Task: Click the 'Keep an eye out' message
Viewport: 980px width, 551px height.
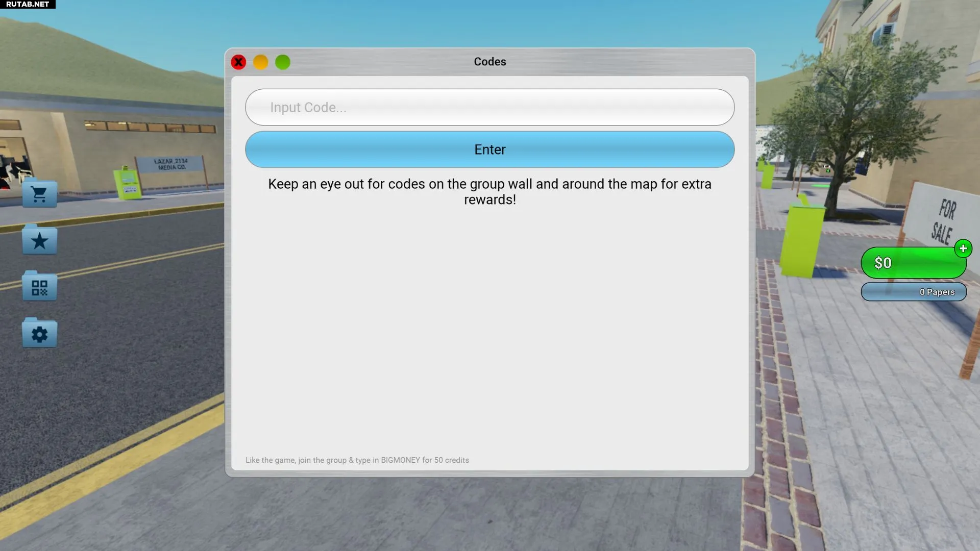Action: click(489, 191)
